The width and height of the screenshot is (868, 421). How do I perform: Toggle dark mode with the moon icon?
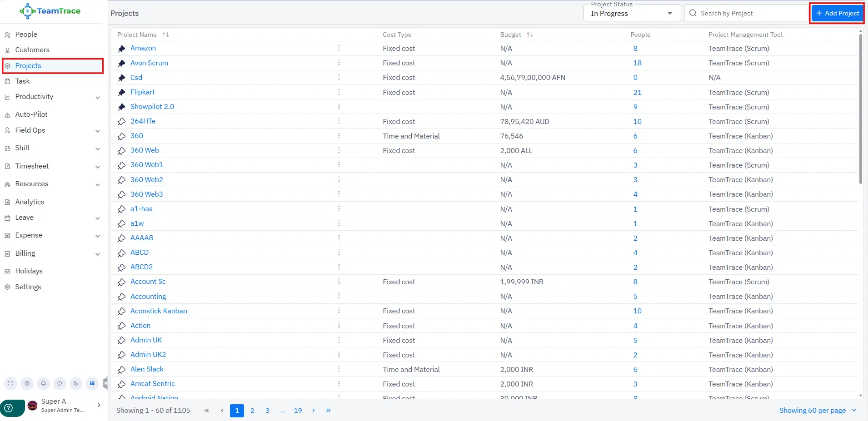coord(76,383)
